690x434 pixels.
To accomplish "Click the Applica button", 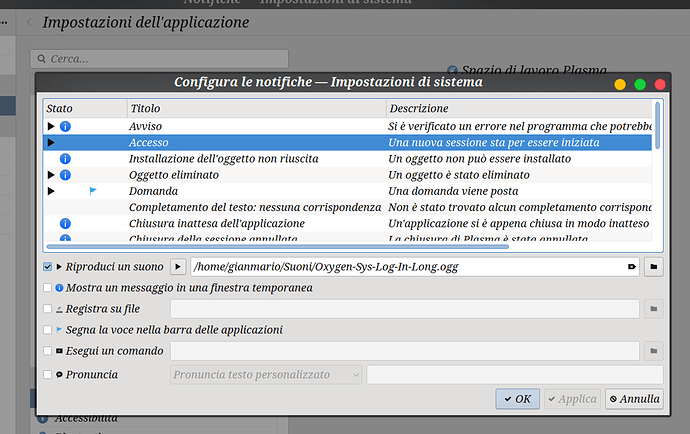I will click(572, 399).
